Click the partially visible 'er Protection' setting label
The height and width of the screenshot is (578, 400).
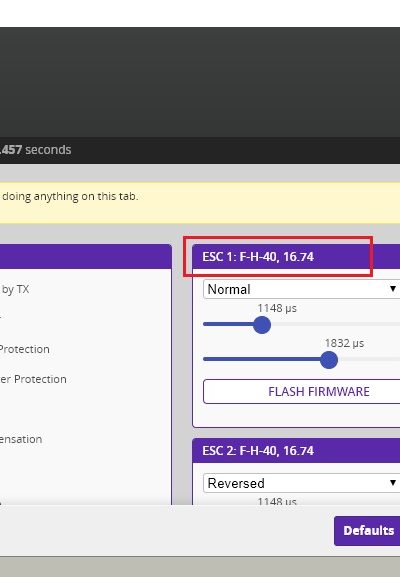[x=33, y=379]
